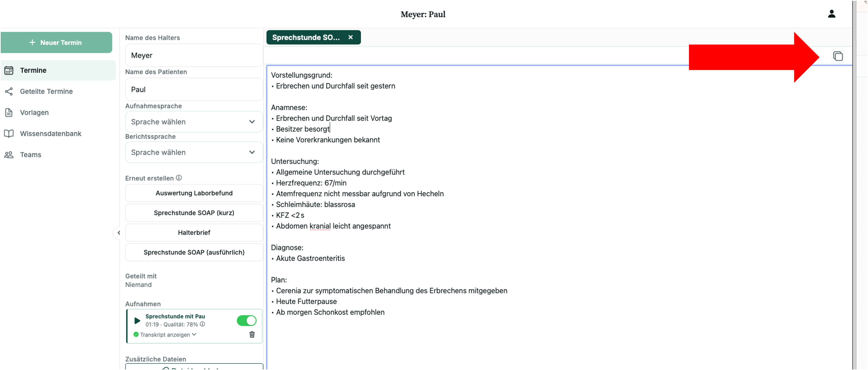Click the green transcript status check icon

click(x=136, y=334)
